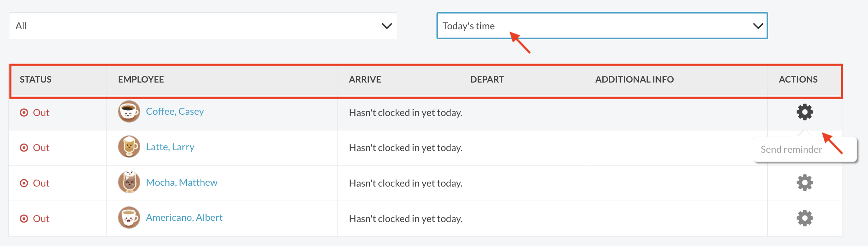The width and height of the screenshot is (868, 246).
Task: Click Larry Latte's latte avatar
Action: [x=129, y=147]
